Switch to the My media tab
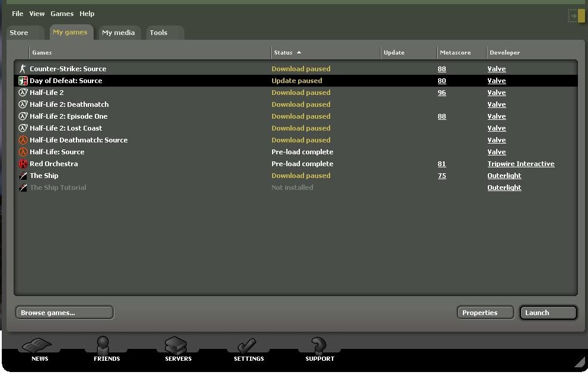The width and height of the screenshot is (588, 375). pyautogui.click(x=119, y=33)
